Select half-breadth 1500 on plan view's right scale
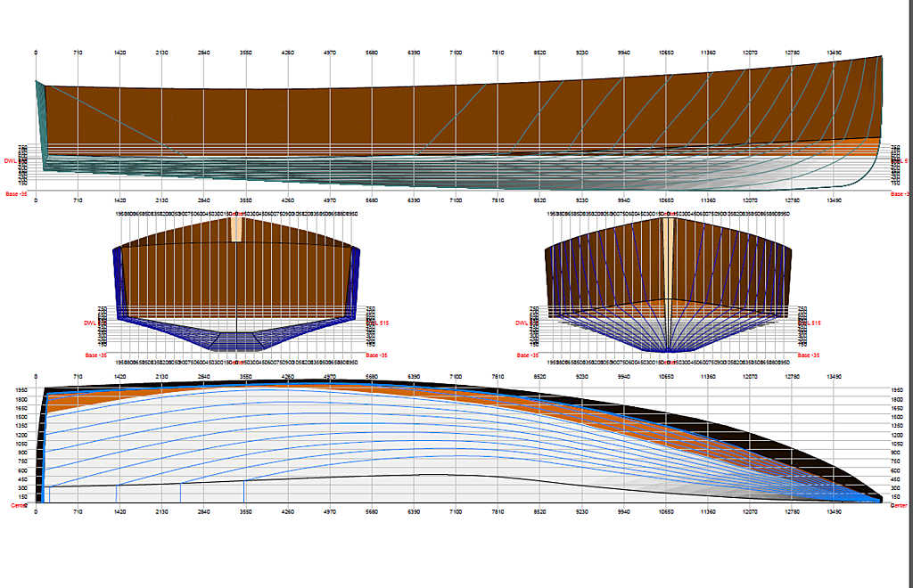This screenshot has height=588, width=913. [897, 417]
